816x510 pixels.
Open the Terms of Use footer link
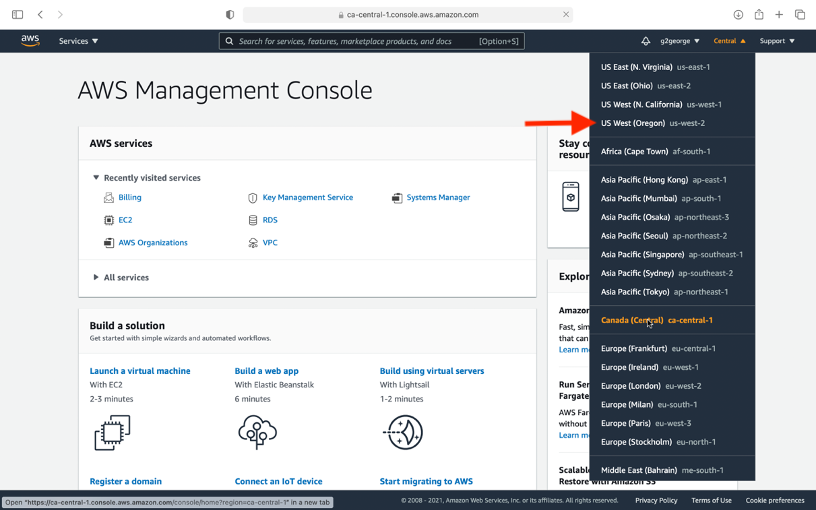[711, 500]
